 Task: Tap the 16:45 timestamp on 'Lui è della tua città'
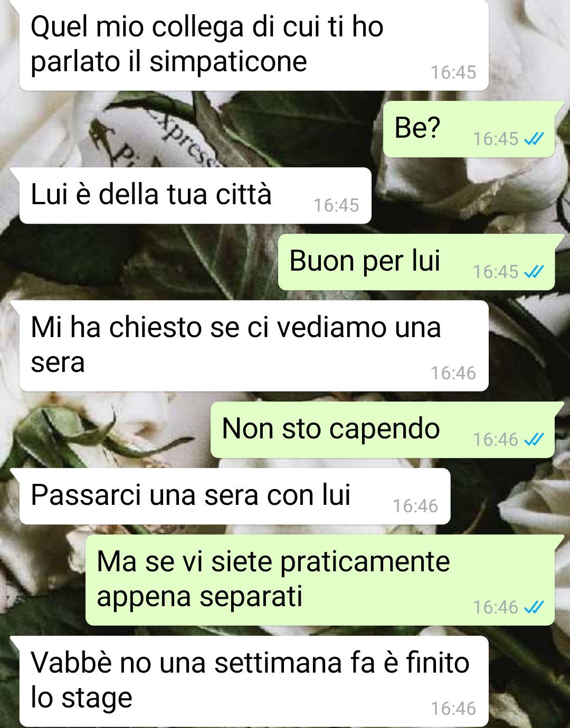[336, 205]
